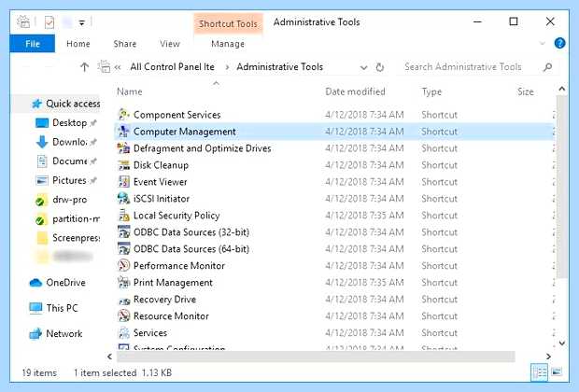Click the OneDrive cloud icon
This screenshot has width=579, height=392.
click(35, 283)
